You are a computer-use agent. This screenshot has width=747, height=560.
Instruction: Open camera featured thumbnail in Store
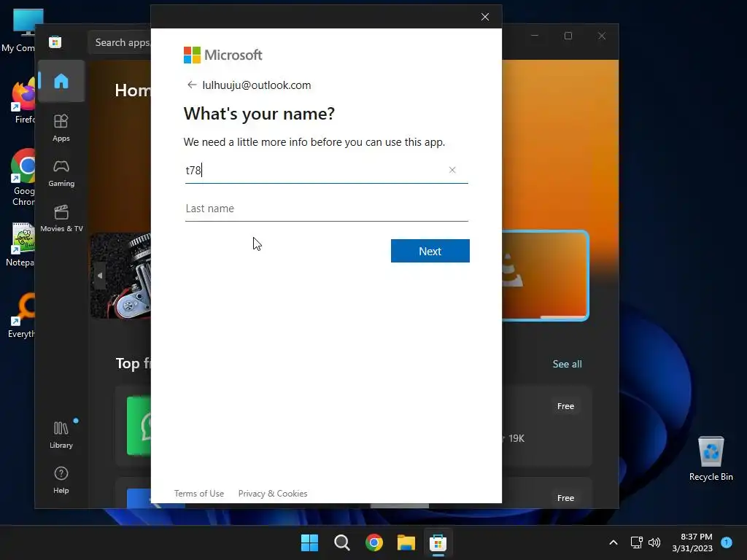coord(121,276)
